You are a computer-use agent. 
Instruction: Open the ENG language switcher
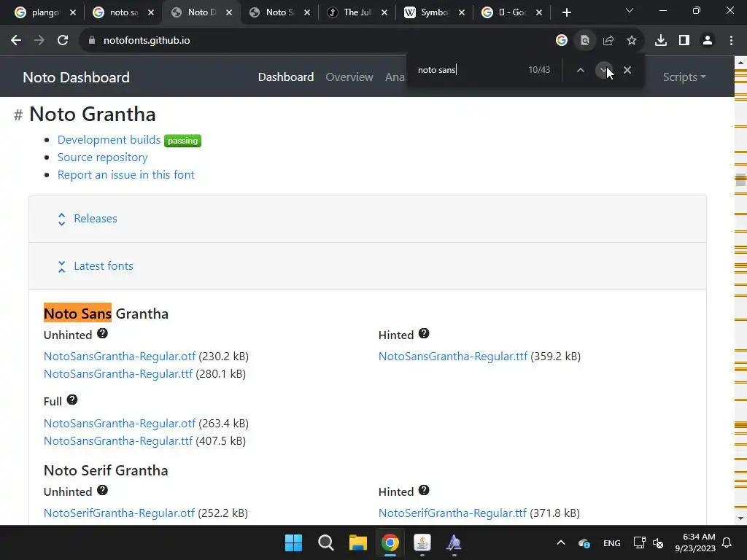pyautogui.click(x=612, y=543)
